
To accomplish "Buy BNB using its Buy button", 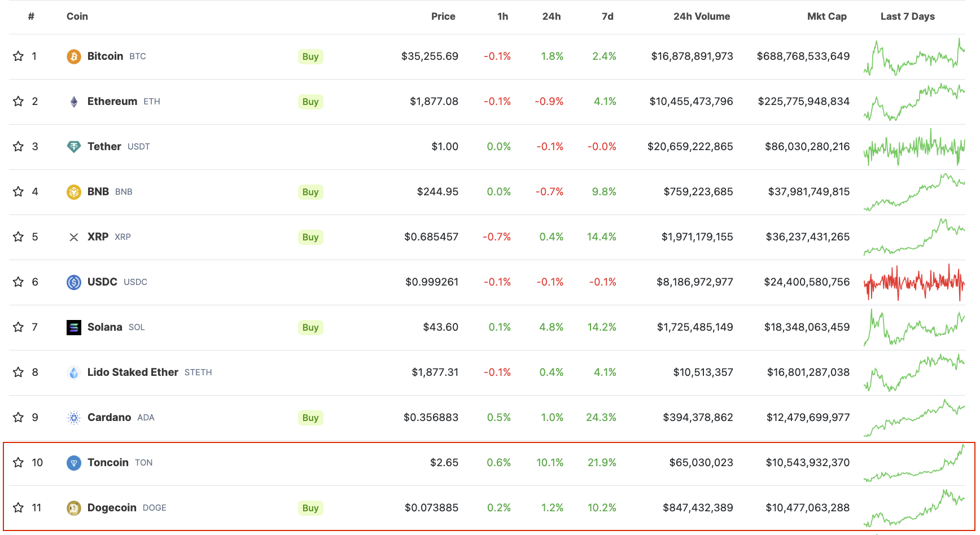I will (310, 192).
